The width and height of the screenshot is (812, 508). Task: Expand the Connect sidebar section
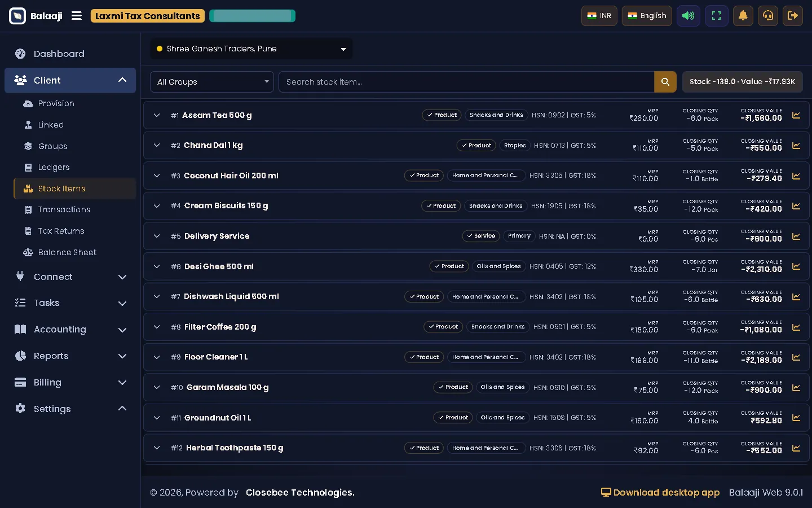[70, 277]
